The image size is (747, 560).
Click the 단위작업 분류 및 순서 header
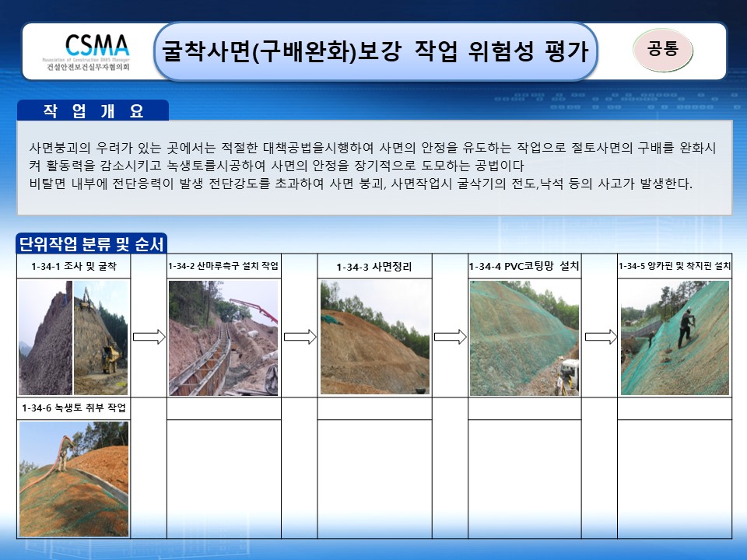click(x=92, y=243)
